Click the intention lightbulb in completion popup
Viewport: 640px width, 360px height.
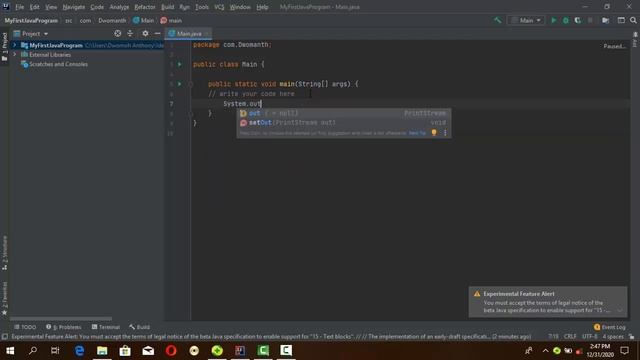434,133
